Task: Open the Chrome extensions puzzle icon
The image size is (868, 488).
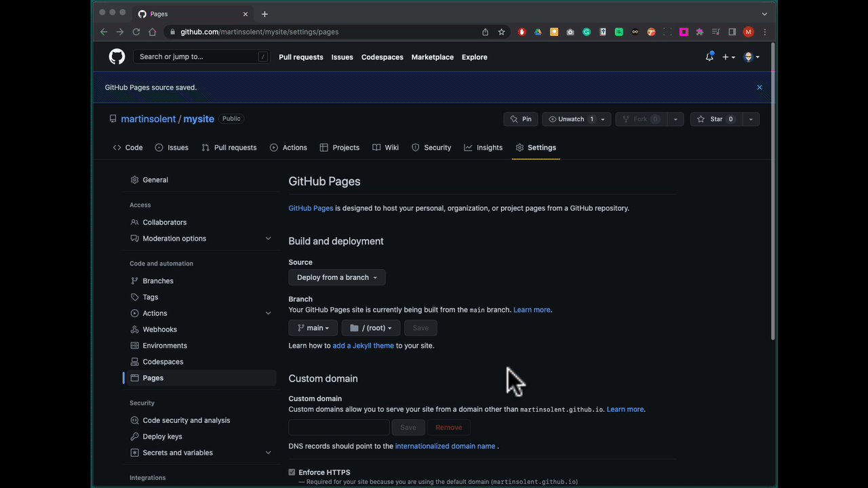Action: pos(700,32)
